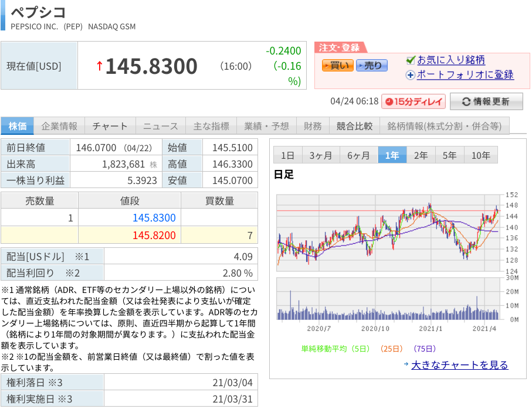Click the volume bar chart
Viewport: 532px width, 409px height.
[388, 299]
